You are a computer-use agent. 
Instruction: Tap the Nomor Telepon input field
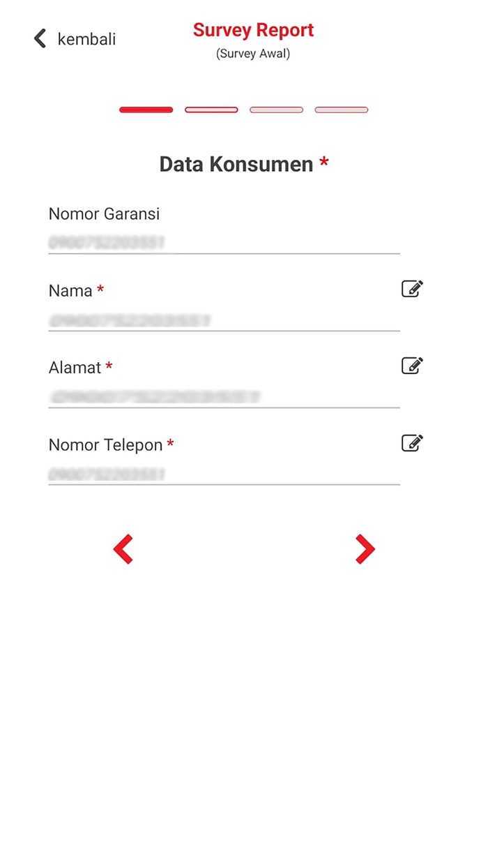(223, 474)
